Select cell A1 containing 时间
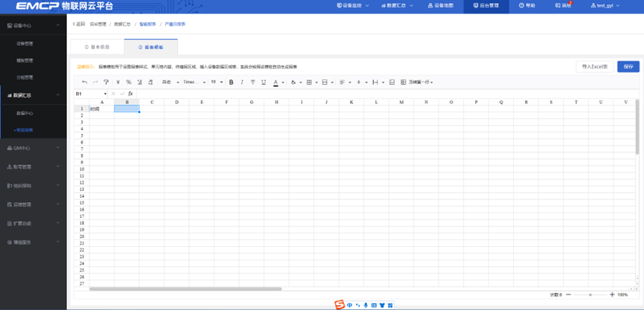Image resolution: width=644 pixels, height=310 pixels. pyautogui.click(x=102, y=109)
